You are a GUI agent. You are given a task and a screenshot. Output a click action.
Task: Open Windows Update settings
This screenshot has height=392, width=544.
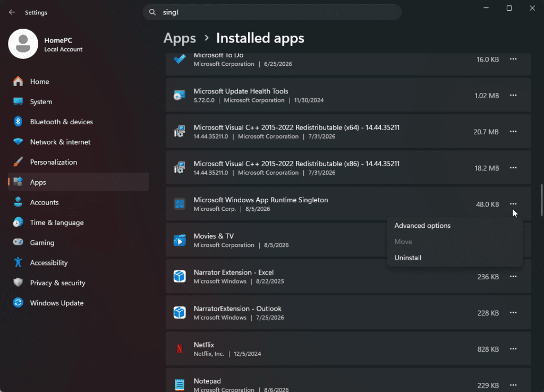point(79,303)
